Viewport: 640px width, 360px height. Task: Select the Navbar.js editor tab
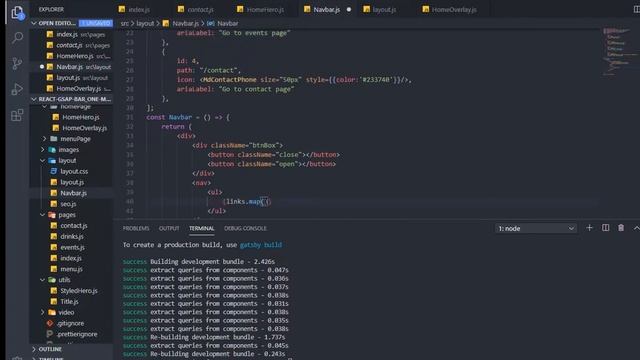(x=327, y=9)
